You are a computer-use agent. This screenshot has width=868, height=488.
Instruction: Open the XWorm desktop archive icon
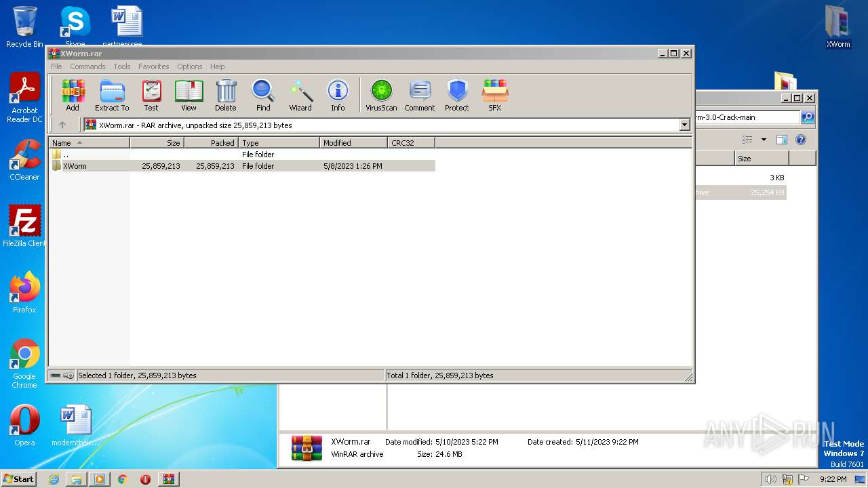[838, 27]
